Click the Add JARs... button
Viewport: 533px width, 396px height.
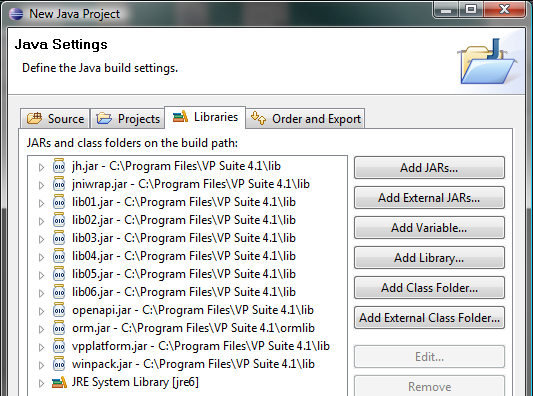pyautogui.click(x=429, y=168)
